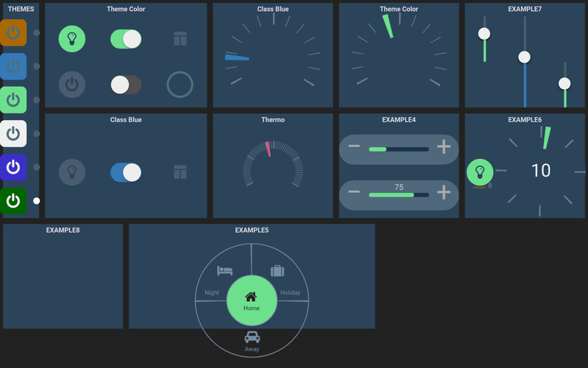The width and height of the screenshot is (588, 368).
Task: Click the Thermo card title
Action: coord(273,120)
